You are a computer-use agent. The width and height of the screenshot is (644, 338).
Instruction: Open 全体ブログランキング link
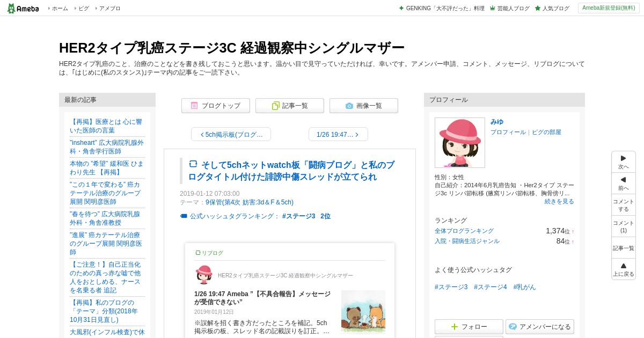point(464,231)
